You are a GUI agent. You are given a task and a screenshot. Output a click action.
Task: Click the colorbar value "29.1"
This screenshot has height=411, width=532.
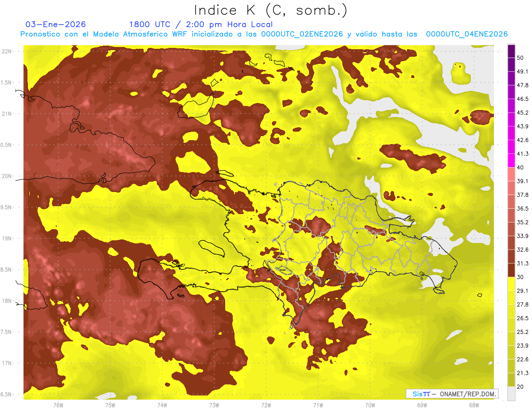click(523, 290)
